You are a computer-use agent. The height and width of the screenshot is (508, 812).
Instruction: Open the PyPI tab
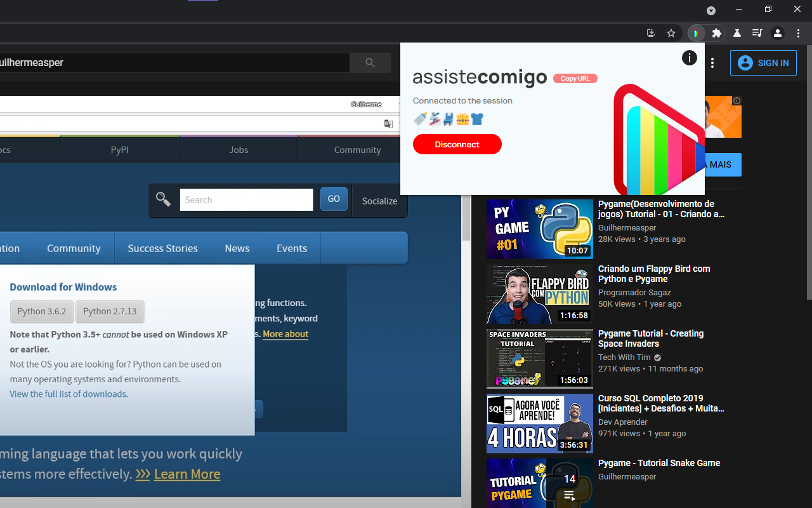click(120, 150)
